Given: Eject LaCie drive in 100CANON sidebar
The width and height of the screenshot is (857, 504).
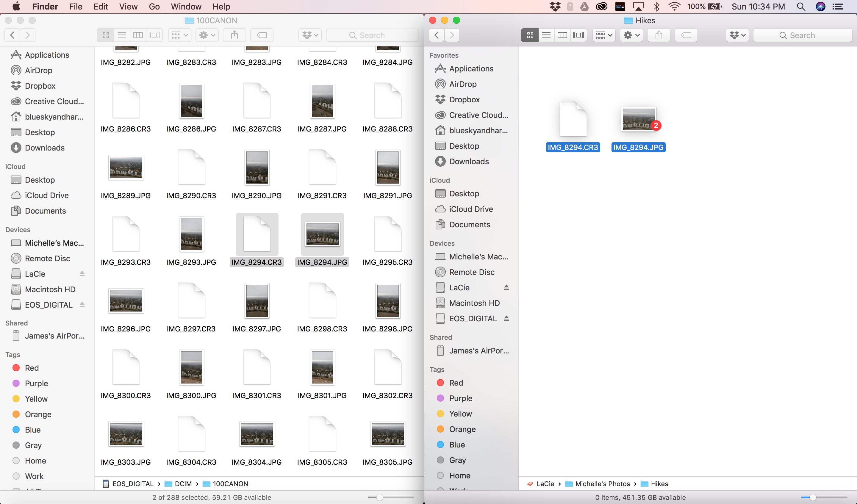Looking at the screenshot, I should 82,273.
